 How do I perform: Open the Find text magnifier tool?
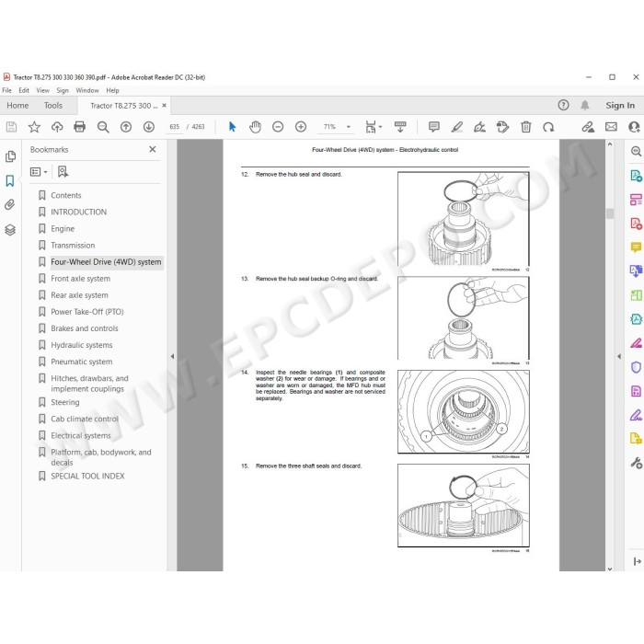tap(103, 127)
